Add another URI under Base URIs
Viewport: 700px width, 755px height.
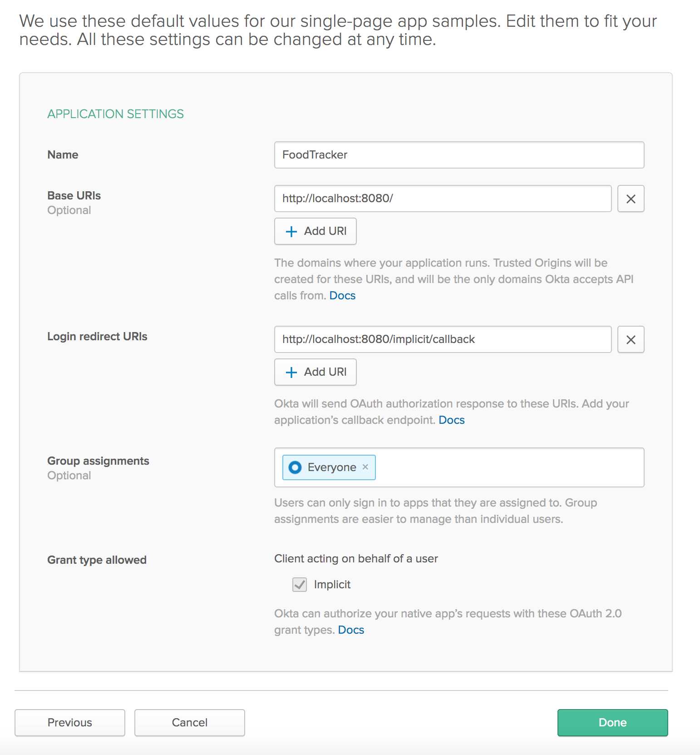click(315, 231)
